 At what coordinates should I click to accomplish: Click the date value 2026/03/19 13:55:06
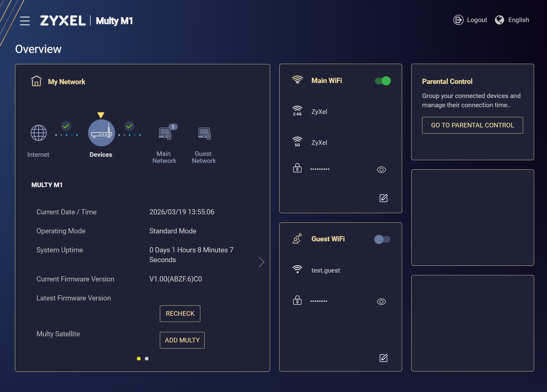coord(182,212)
